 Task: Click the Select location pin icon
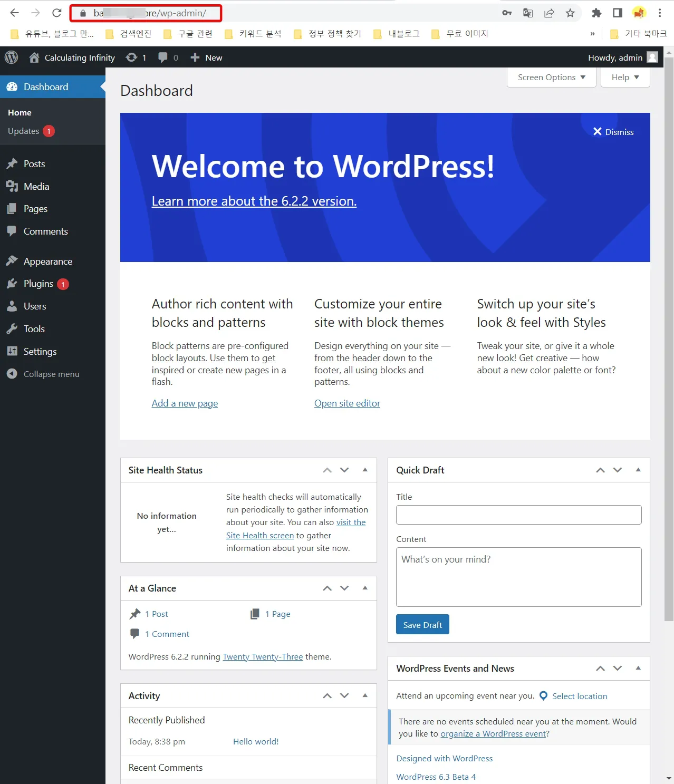tap(543, 696)
